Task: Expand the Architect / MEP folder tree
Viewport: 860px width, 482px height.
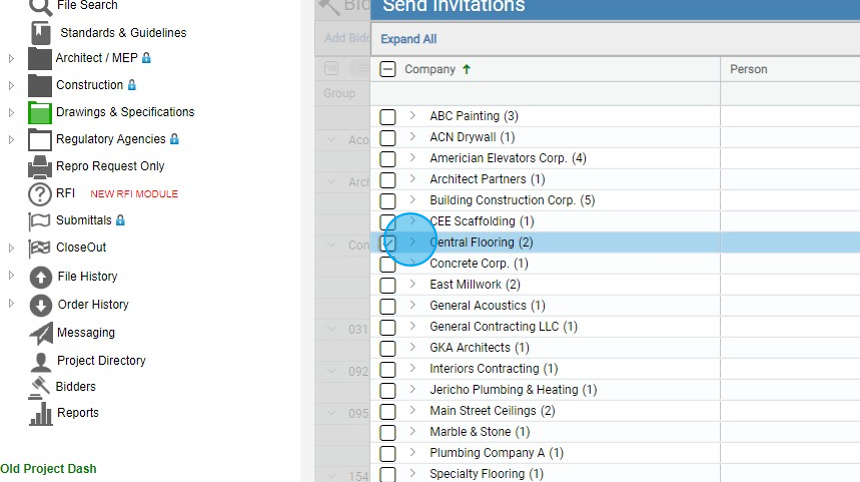Action: click(x=12, y=58)
